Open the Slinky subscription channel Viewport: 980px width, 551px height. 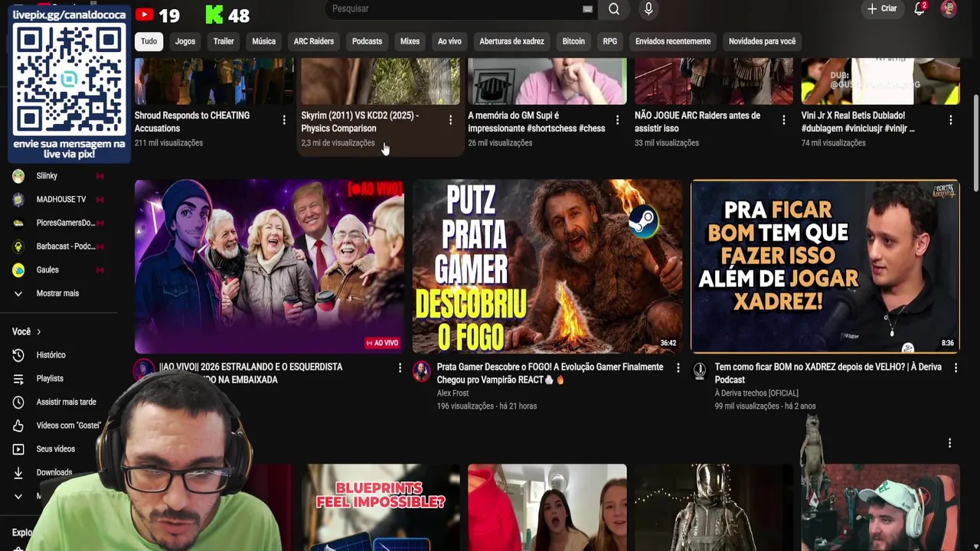click(47, 176)
